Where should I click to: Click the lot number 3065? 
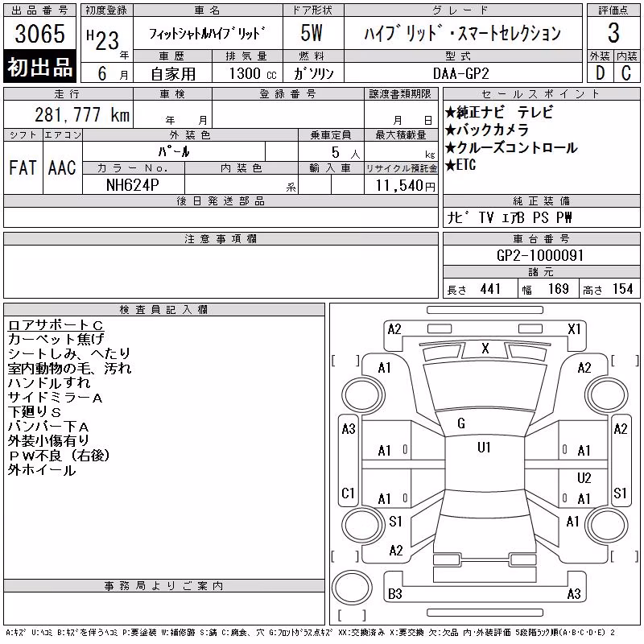click(x=39, y=33)
